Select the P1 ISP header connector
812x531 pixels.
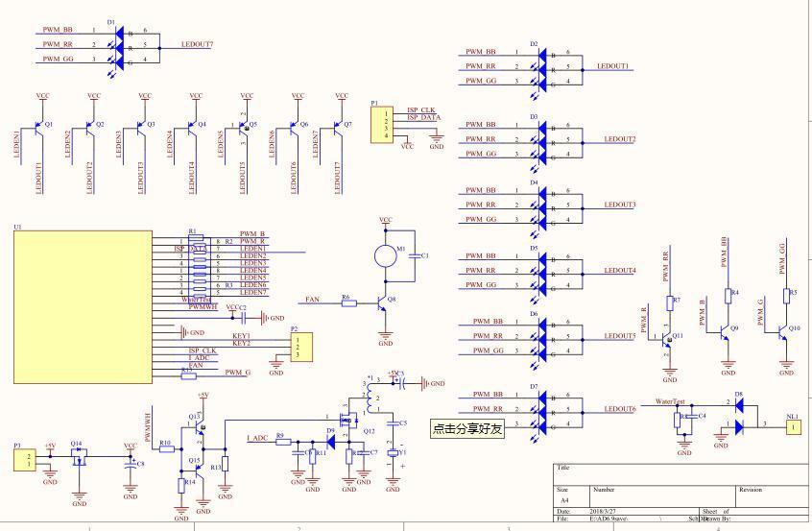(382, 124)
